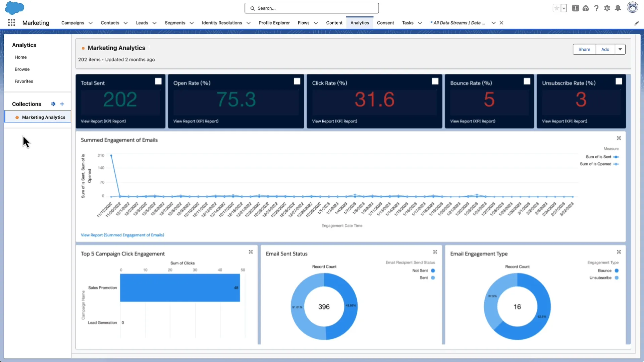Screen dimensions: 644x362
Task: Open the App Launcher grid icon
Action: coord(11,22)
